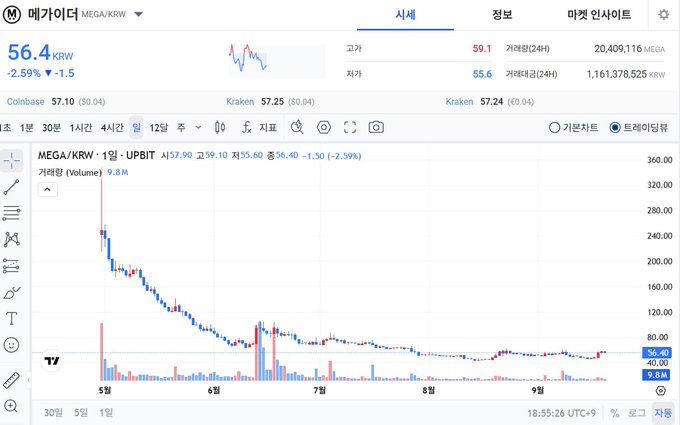The height and width of the screenshot is (425, 680).
Task: Select the 1시간 timeframe
Action: tap(81, 128)
